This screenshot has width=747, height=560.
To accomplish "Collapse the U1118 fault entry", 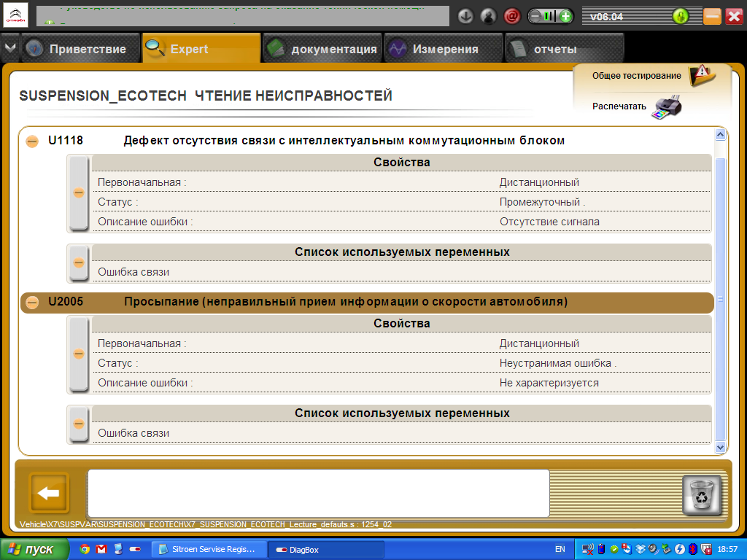I will pyautogui.click(x=32, y=141).
